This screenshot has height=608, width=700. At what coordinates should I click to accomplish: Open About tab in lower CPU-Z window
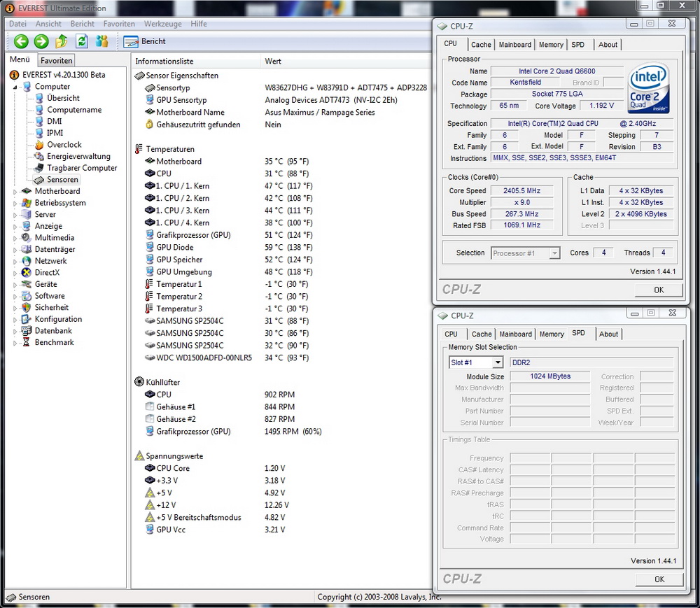(x=608, y=334)
